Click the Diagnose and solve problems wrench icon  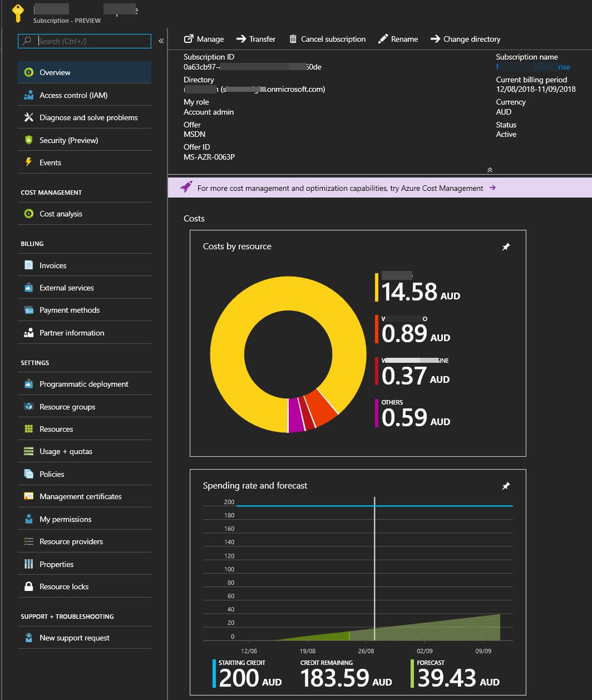(x=29, y=117)
